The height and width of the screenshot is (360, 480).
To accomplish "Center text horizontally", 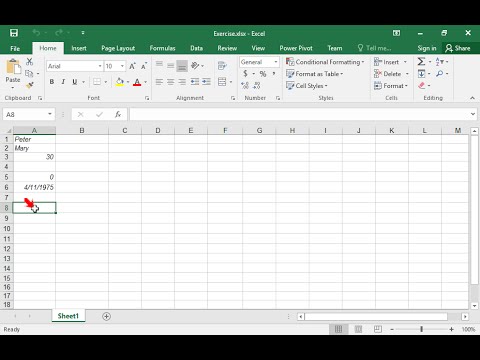I will [171, 82].
